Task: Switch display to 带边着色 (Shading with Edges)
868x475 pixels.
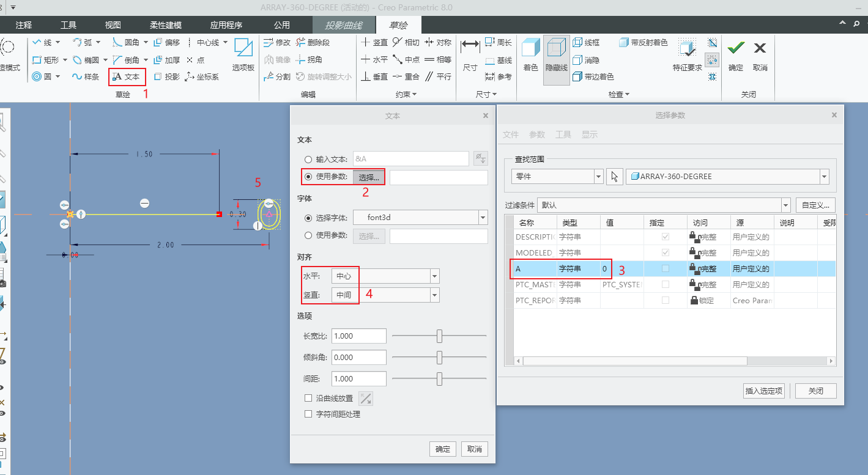Action: pyautogui.click(x=593, y=77)
